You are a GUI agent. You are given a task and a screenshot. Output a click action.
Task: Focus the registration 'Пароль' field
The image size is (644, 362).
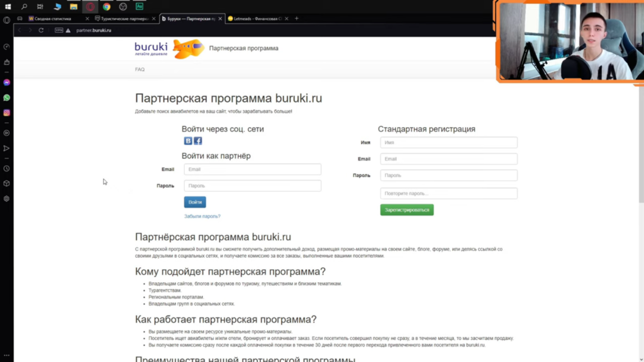click(449, 175)
